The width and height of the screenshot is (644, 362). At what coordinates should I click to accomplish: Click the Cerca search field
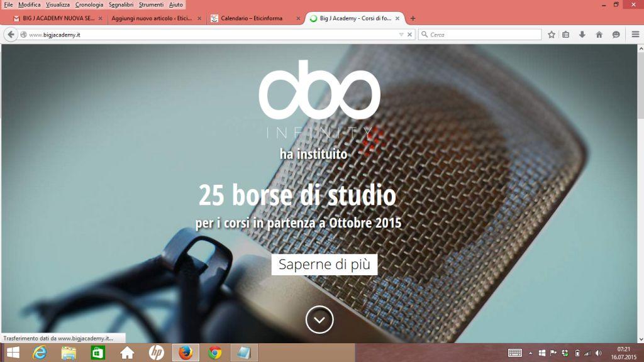[480, 35]
